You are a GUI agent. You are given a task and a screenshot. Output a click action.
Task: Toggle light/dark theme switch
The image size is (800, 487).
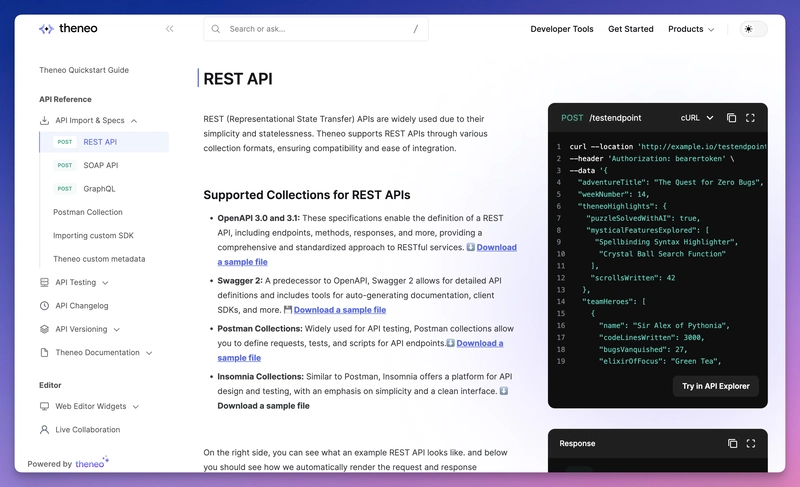(753, 29)
